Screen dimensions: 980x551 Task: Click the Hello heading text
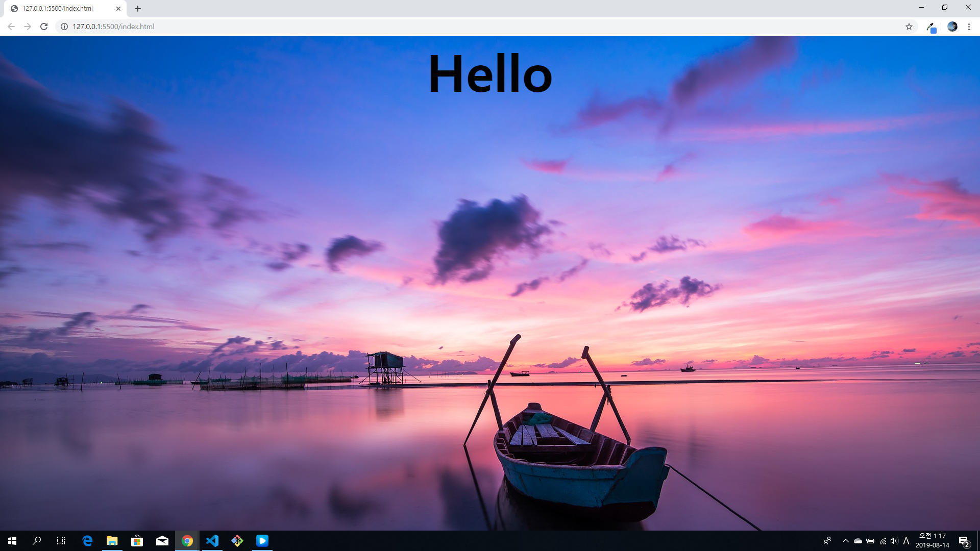[490, 74]
